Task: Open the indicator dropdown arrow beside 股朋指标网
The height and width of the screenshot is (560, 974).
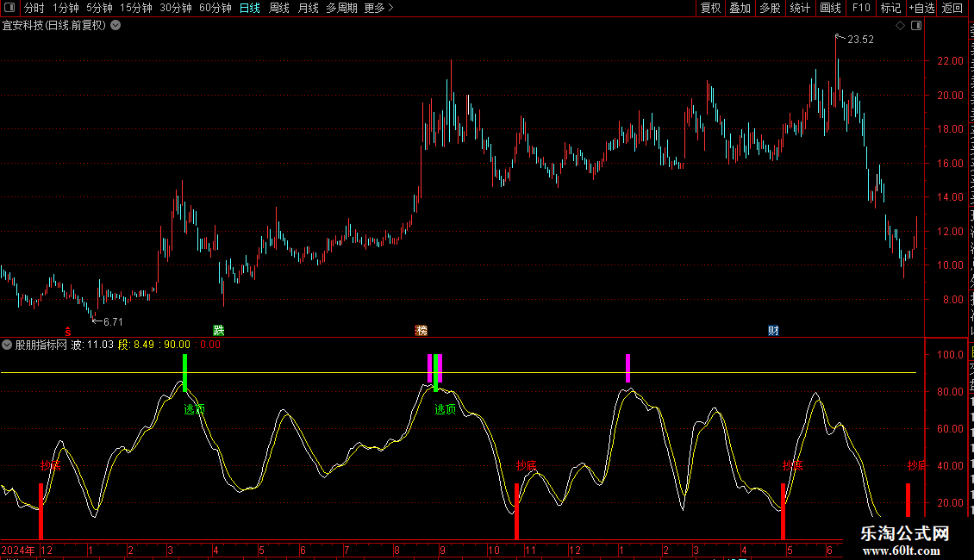Action: 7,345
